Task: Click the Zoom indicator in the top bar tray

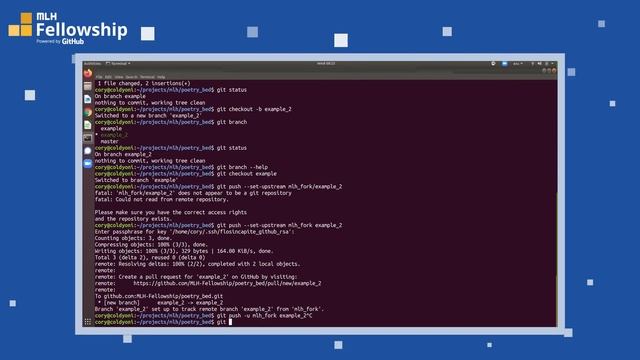Action: (504, 64)
